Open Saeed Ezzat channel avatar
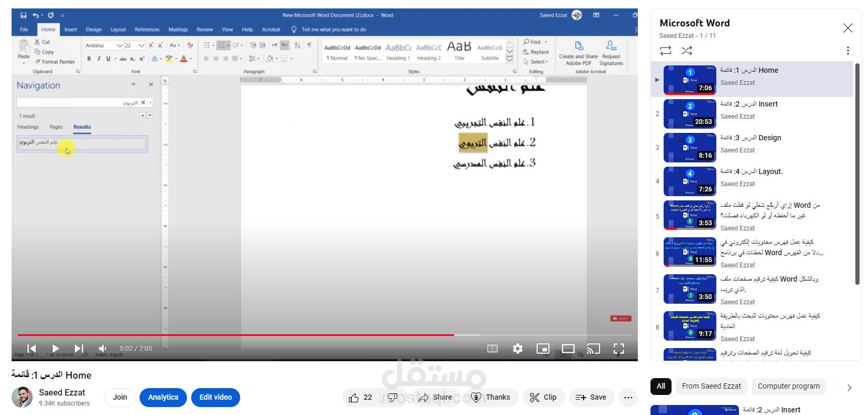Viewport: 868px width, 415px height. click(22, 397)
